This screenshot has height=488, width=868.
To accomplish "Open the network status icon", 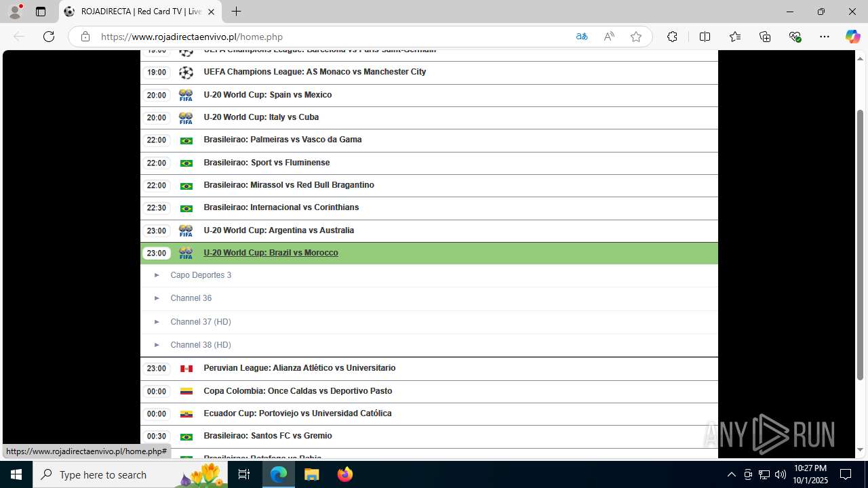I will pos(764,474).
